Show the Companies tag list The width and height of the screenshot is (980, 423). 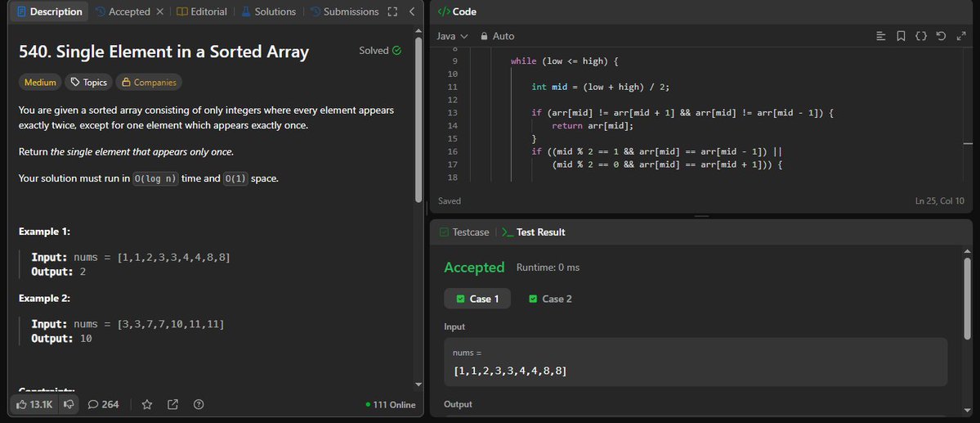click(149, 82)
